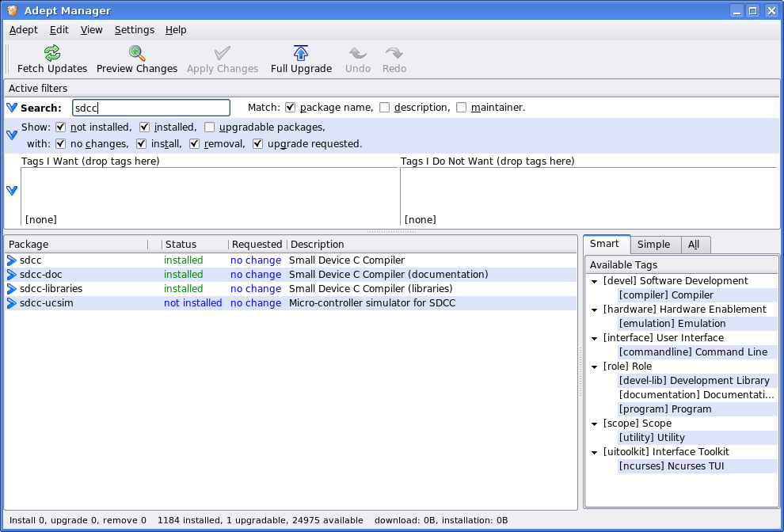Click the blue arrow next to Search
Viewport: 784px width, 532px height.
tap(12, 108)
